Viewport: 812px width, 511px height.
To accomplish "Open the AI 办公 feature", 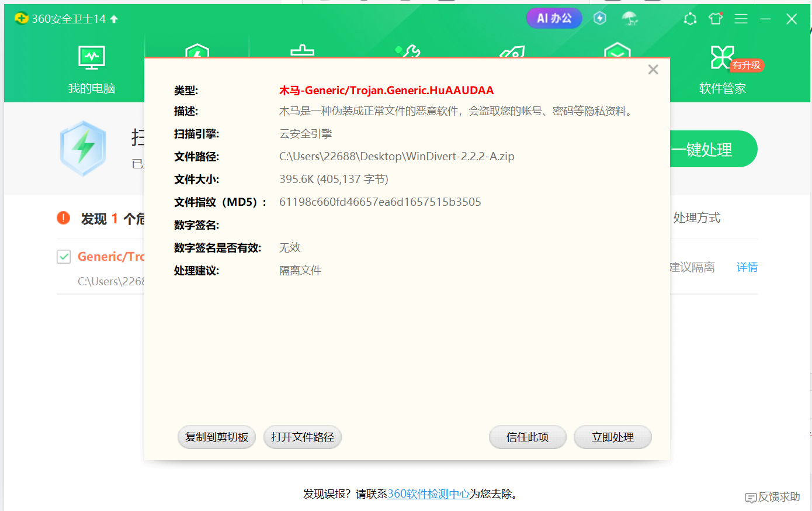I will click(x=554, y=18).
